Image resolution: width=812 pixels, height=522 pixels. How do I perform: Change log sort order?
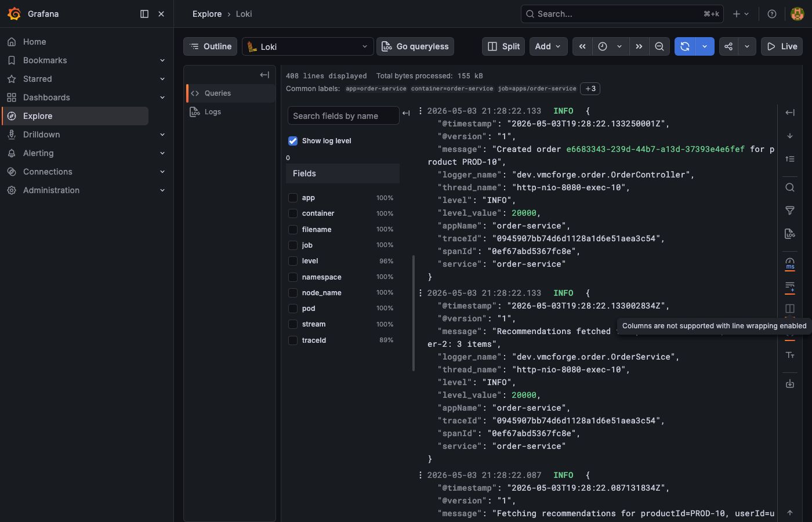pos(790,159)
